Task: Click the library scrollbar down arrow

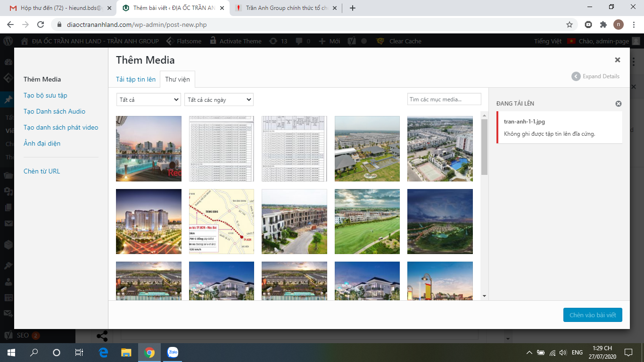Action: click(x=484, y=296)
